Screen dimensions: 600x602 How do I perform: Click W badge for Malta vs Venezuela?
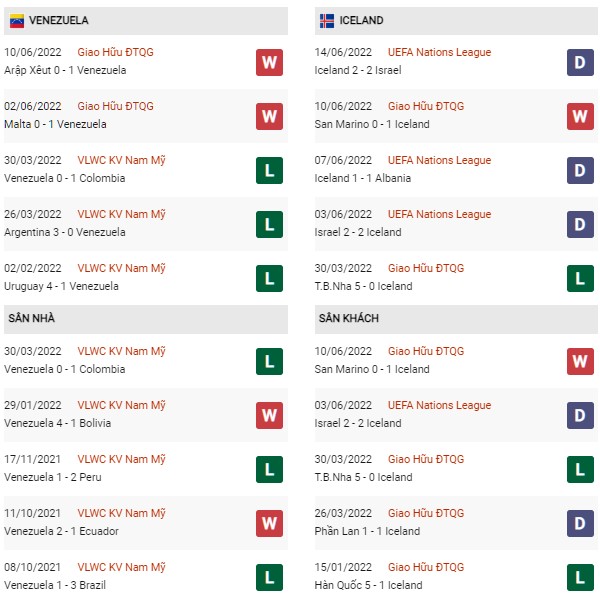click(x=269, y=116)
